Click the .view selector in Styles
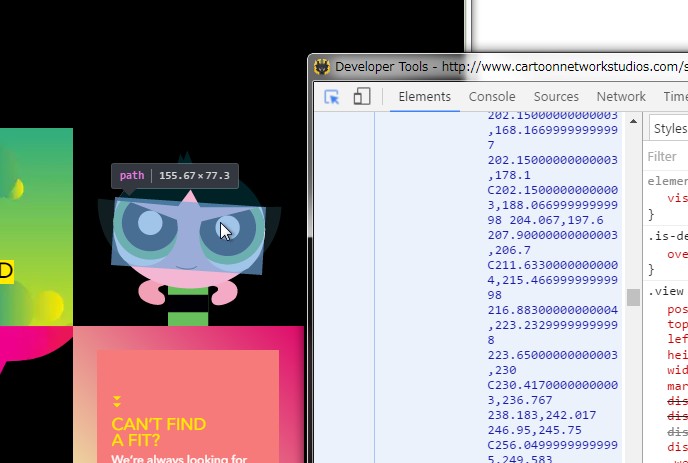This screenshot has width=688, height=463. 666,291
